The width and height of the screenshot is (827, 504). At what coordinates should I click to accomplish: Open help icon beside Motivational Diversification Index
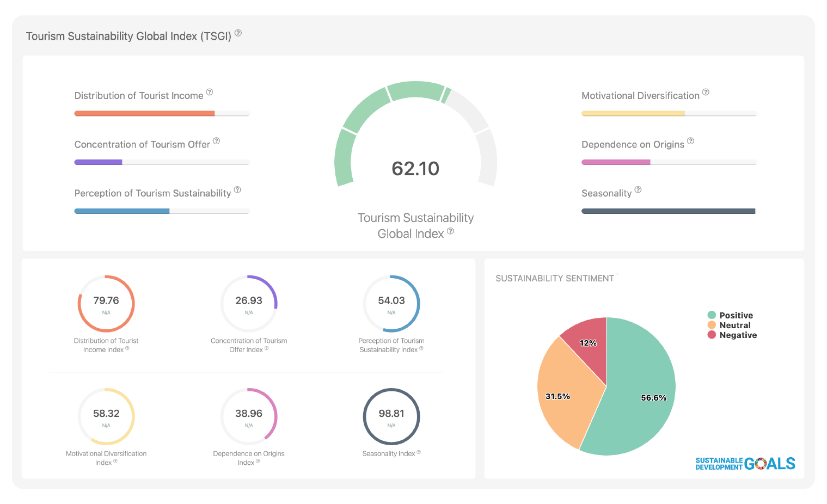click(115, 461)
